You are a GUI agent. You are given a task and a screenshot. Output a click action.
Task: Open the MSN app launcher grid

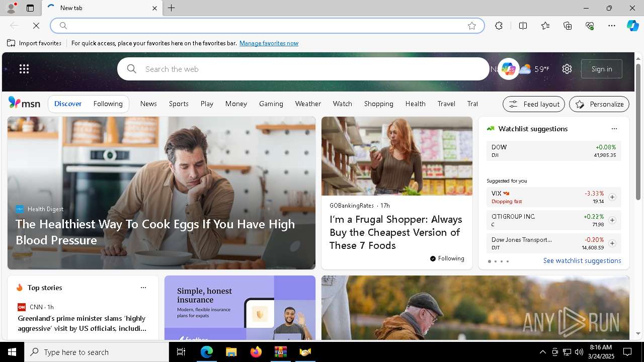coord(24,69)
